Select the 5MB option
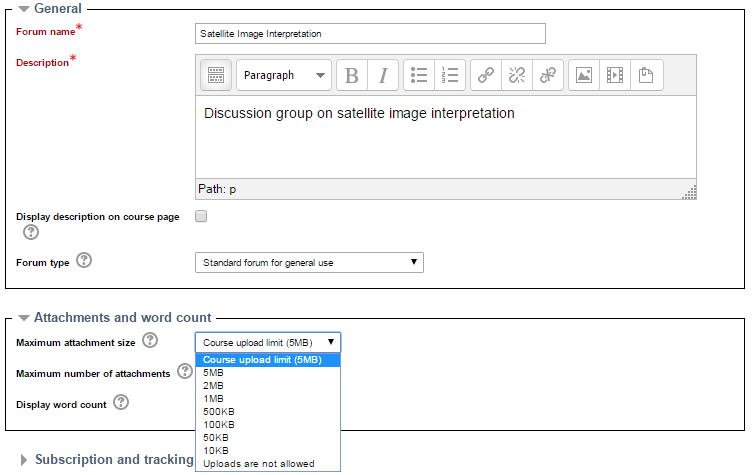The height and width of the screenshot is (475, 753). point(268,373)
